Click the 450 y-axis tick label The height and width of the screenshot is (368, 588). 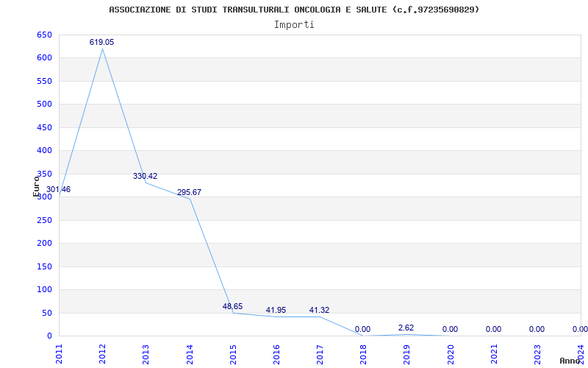click(x=44, y=127)
